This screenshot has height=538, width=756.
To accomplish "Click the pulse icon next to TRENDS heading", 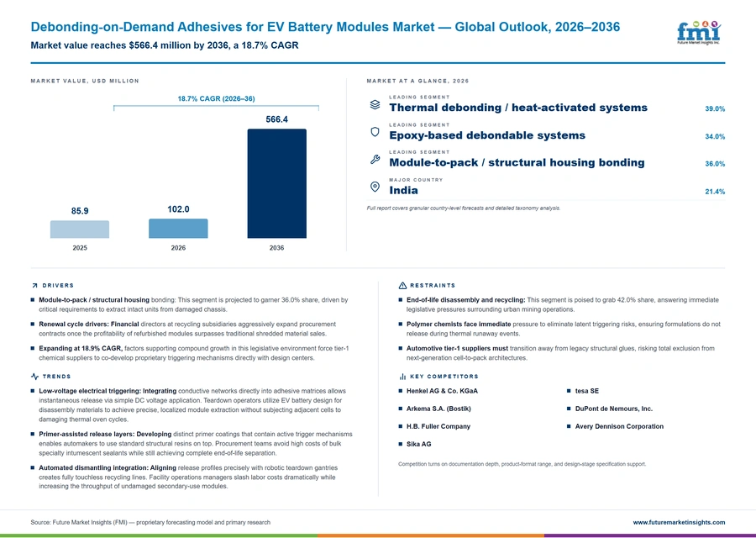I will click(34, 377).
